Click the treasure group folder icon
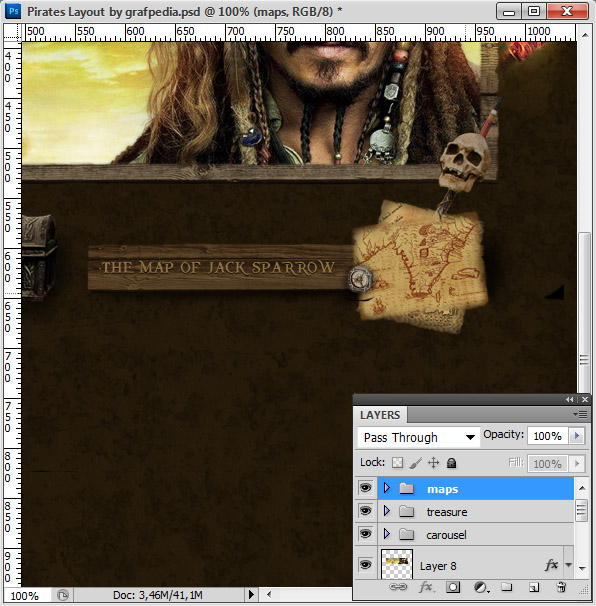Image resolution: width=596 pixels, height=606 pixels. click(x=406, y=511)
